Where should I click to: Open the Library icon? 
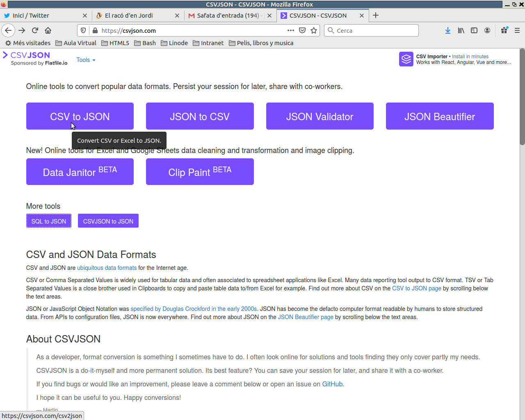click(x=461, y=30)
